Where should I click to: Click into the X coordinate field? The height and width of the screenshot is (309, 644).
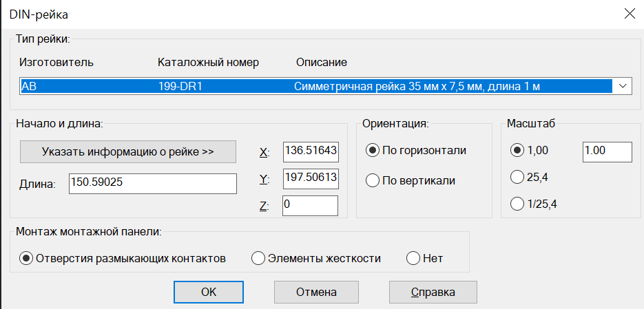point(311,152)
